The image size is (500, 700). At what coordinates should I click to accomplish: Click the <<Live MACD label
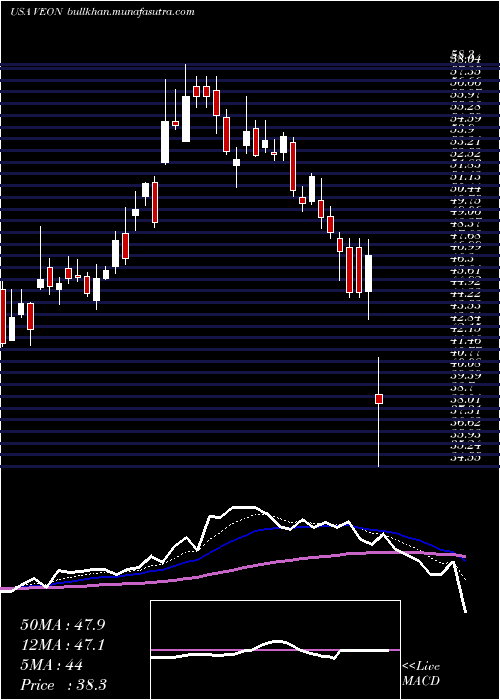point(421,674)
